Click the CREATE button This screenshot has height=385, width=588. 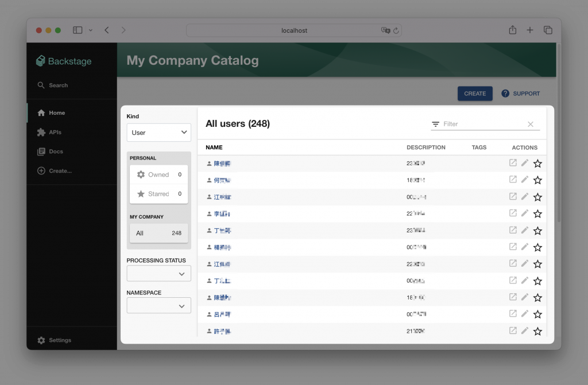coord(475,94)
